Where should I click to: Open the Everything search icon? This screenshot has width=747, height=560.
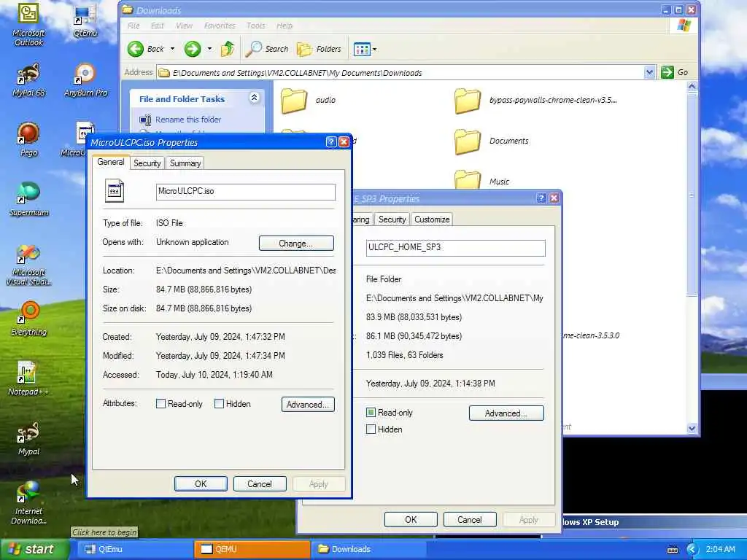(x=28, y=319)
